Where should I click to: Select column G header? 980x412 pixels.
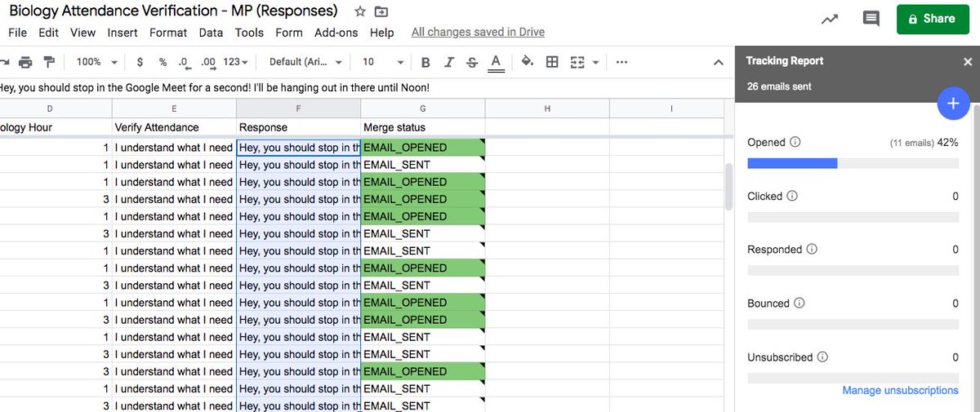pos(422,109)
